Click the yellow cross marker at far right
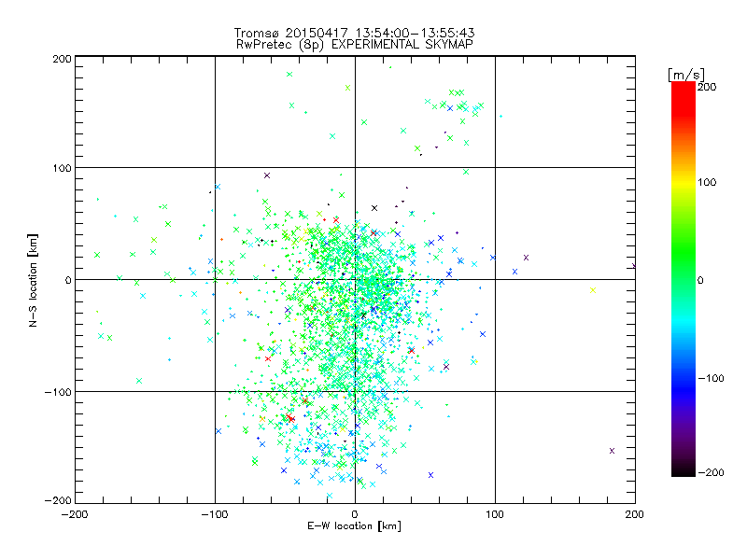 coord(593,290)
